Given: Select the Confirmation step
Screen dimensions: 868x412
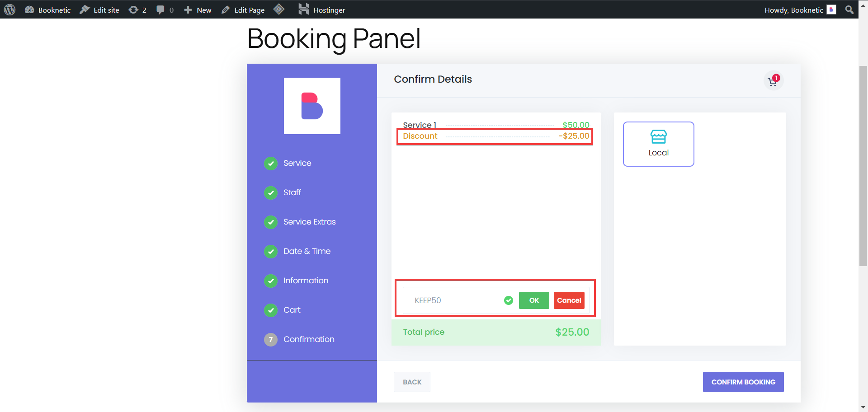Looking at the screenshot, I should coord(309,339).
